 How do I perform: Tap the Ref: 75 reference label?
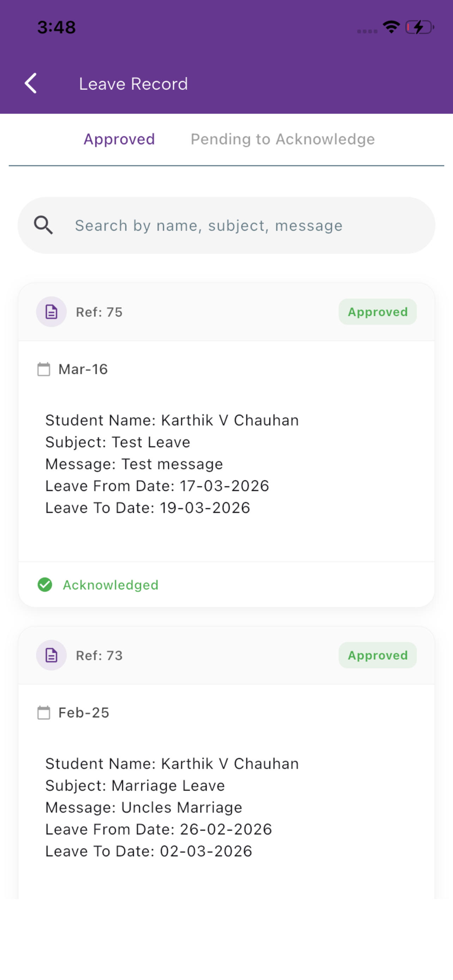[99, 312]
